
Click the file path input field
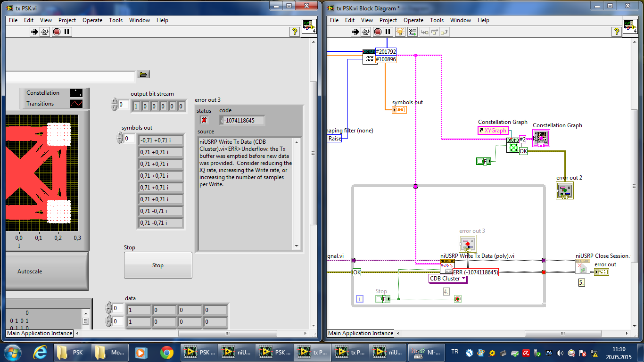[70, 77]
